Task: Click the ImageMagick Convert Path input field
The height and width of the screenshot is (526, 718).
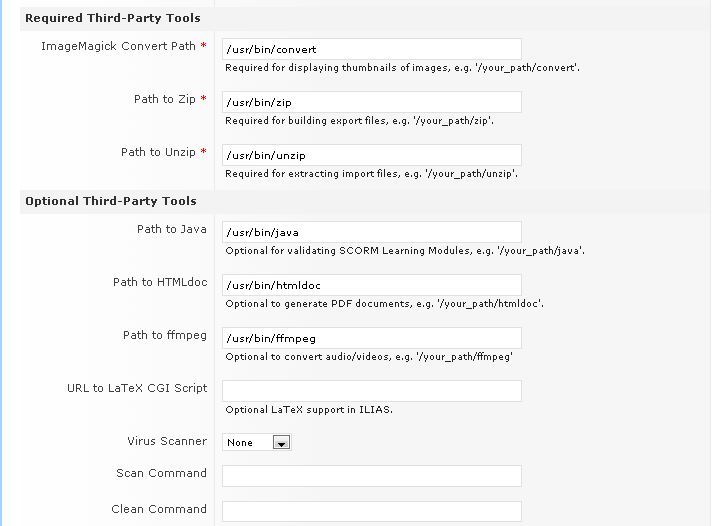Action: pos(371,49)
